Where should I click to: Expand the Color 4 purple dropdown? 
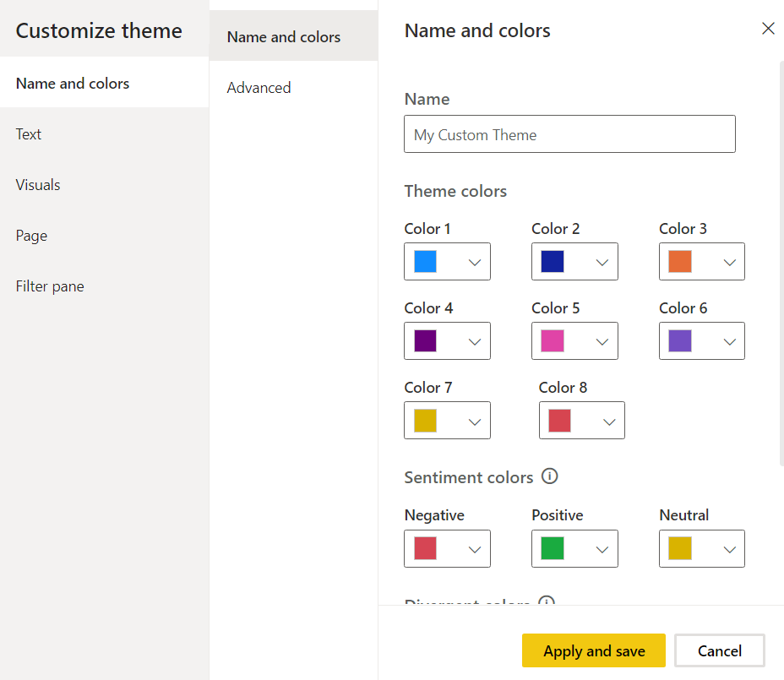(x=474, y=341)
